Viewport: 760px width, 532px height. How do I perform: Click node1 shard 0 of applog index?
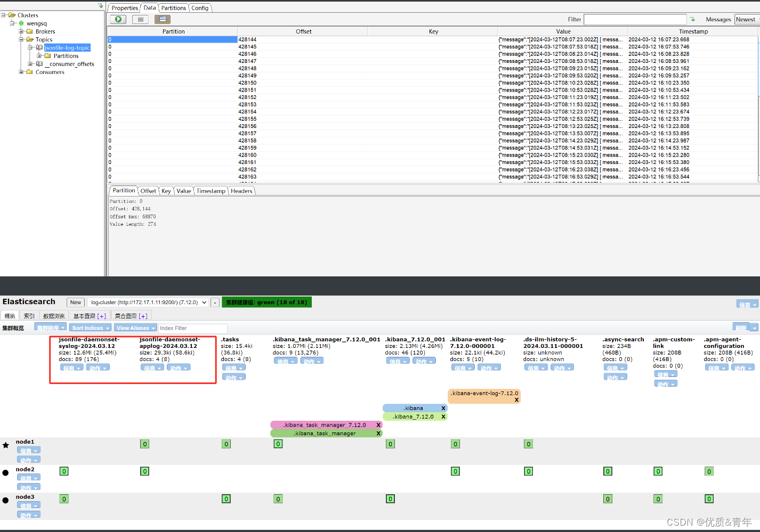(x=144, y=444)
